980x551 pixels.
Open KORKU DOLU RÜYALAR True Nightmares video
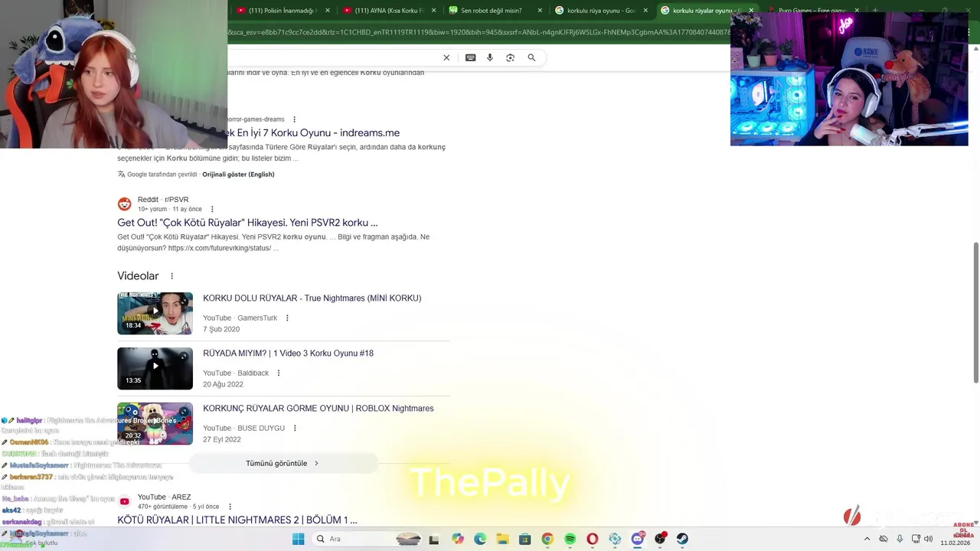(312, 298)
